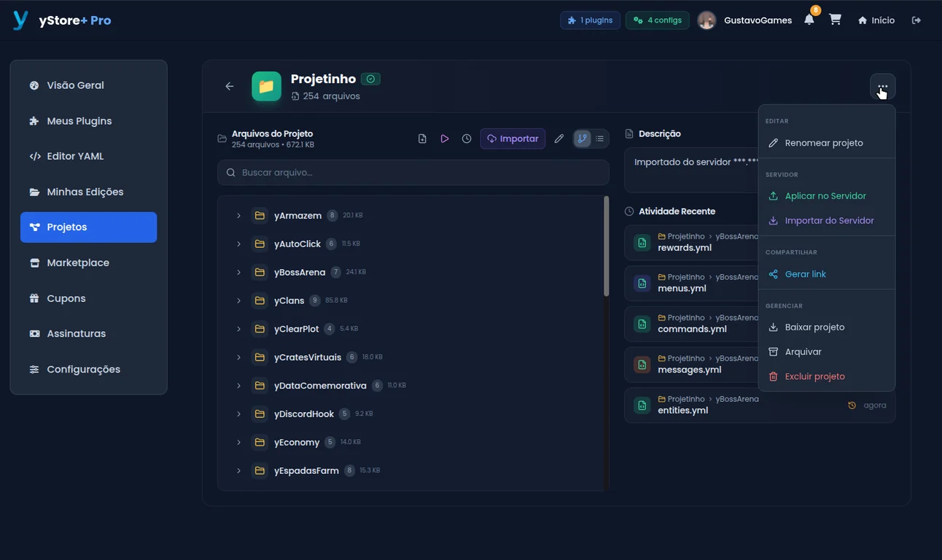Choose Arquivar in the menu
Screen dimensions: 942x560
[x=826, y=351]
